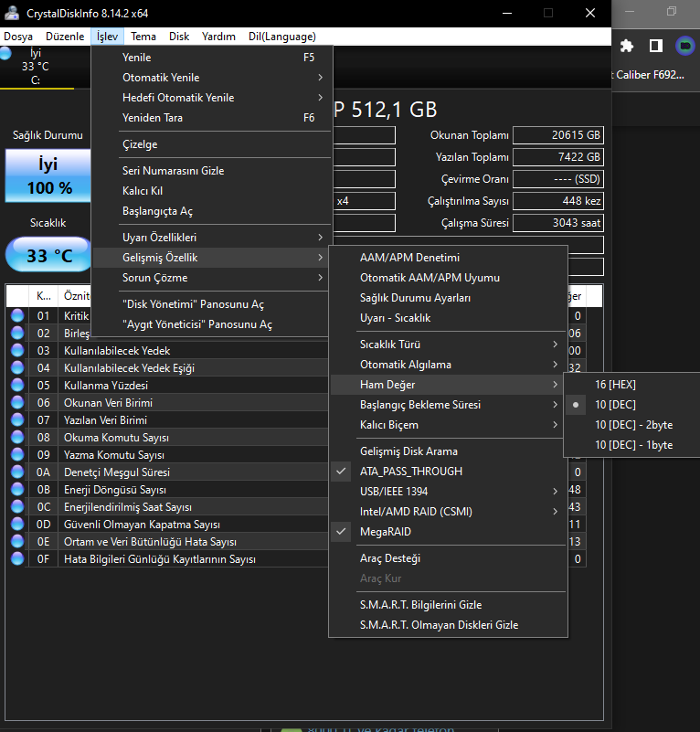Image resolution: width=700 pixels, height=732 pixels.
Task: Expand Sorun Çözme submenu
Action: (x=212, y=278)
